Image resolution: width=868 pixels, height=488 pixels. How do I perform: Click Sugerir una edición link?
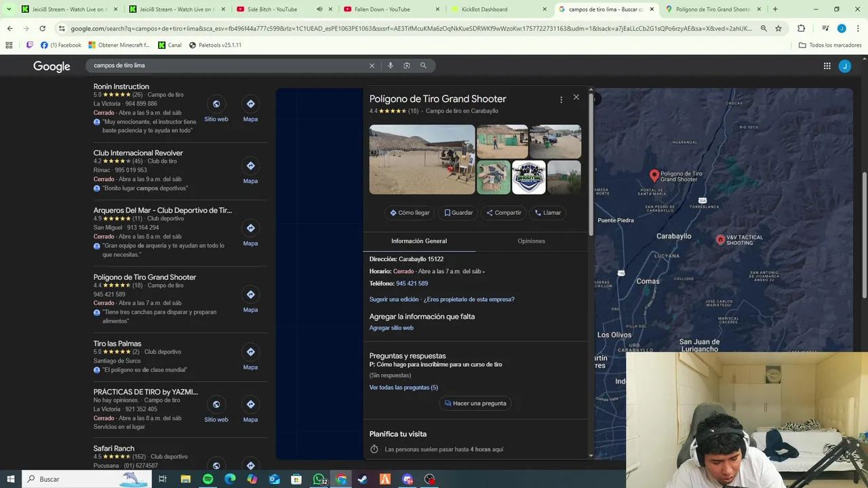click(x=394, y=300)
